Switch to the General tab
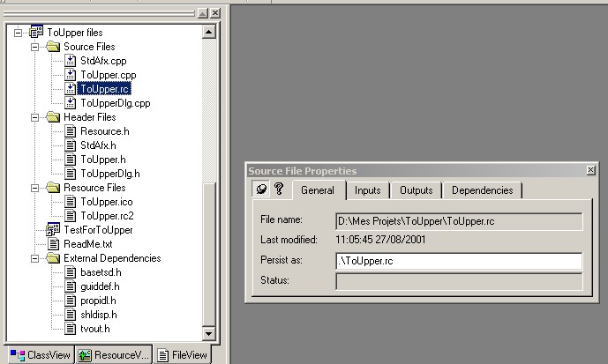Viewport: 608px width, 364px height. 318,190
